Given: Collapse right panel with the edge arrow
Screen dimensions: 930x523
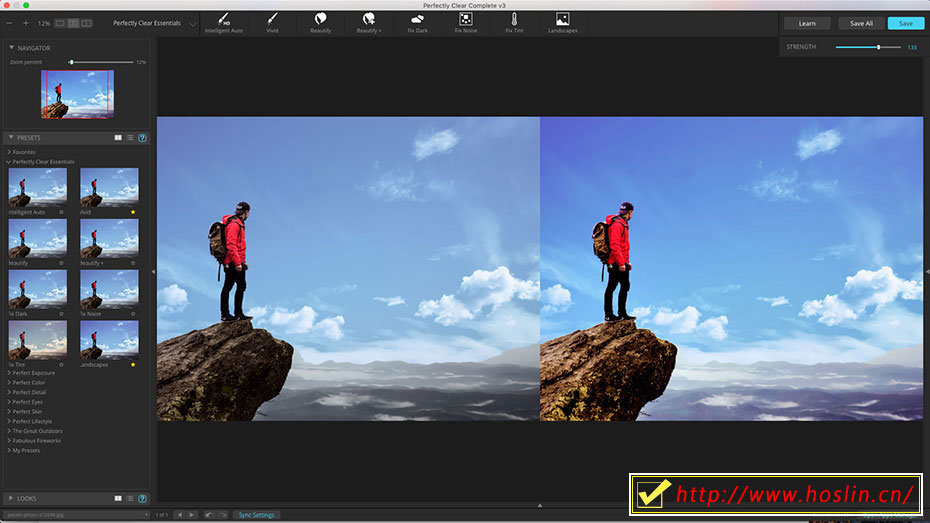Looking at the screenshot, I should [927, 272].
